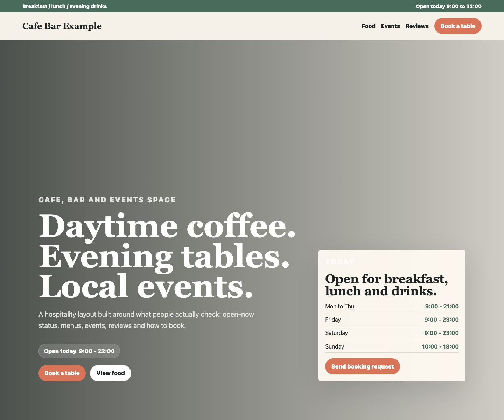Image resolution: width=504 pixels, height=420 pixels.
Task: Click the Cafe Bar Example logo
Action: tap(62, 26)
